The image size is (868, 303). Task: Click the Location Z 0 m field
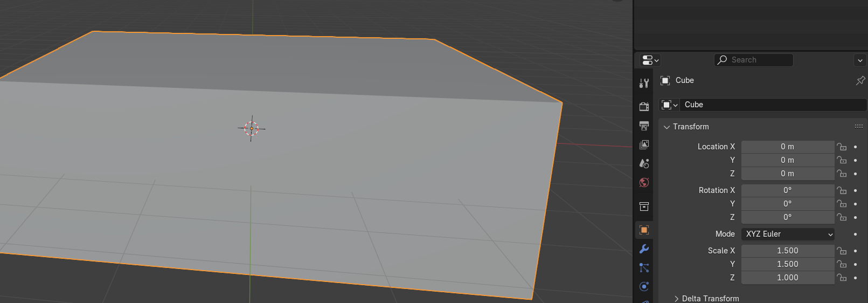pos(788,174)
